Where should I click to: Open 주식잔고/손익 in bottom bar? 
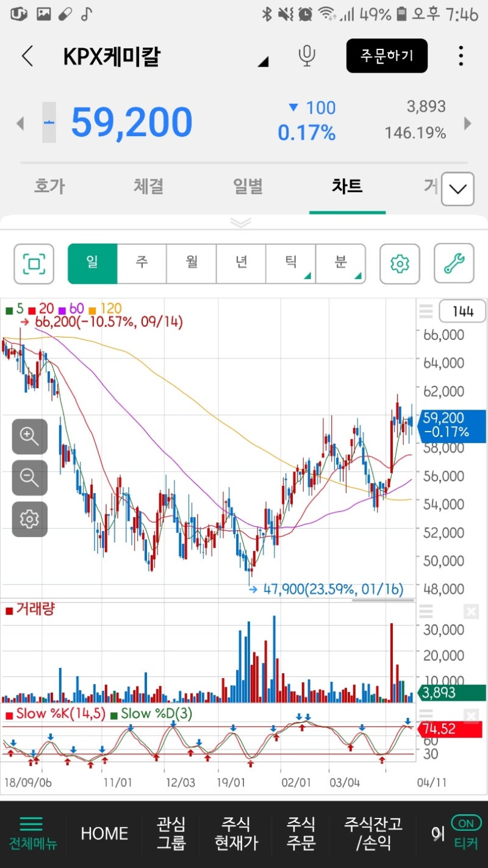click(373, 833)
